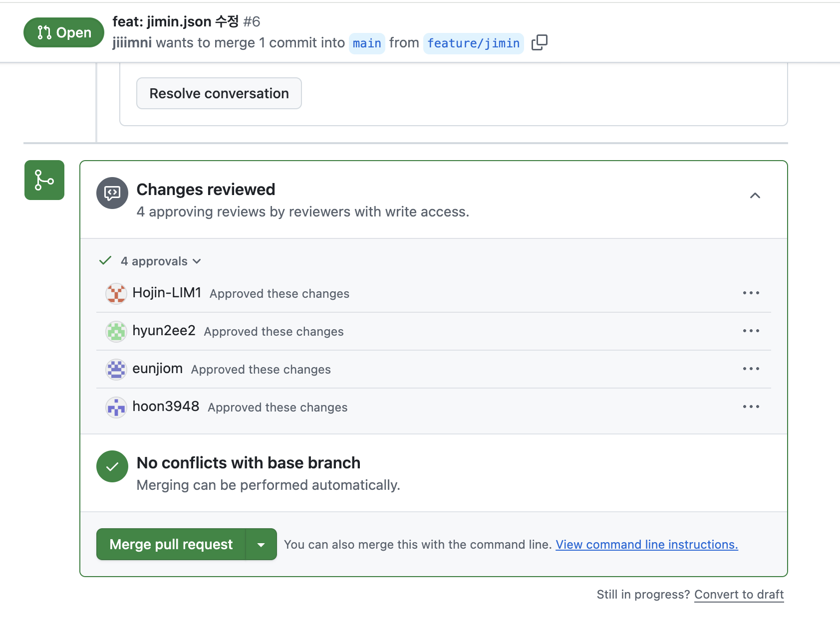Click the Convert to draft link
This screenshot has height=623, width=840.
[x=739, y=595]
